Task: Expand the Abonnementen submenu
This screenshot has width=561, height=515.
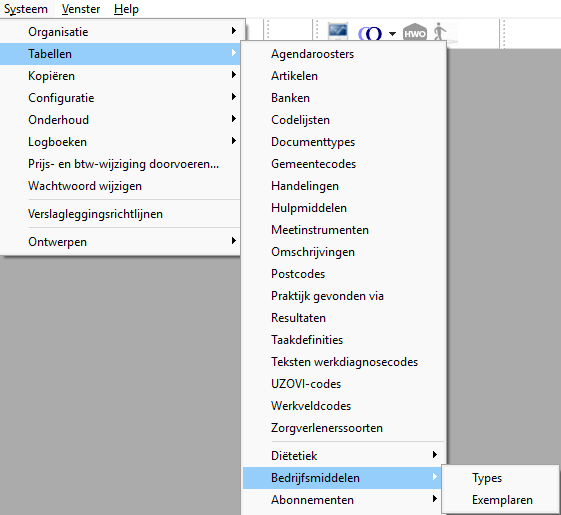Action: pyautogui.click(x=342, y=500)
